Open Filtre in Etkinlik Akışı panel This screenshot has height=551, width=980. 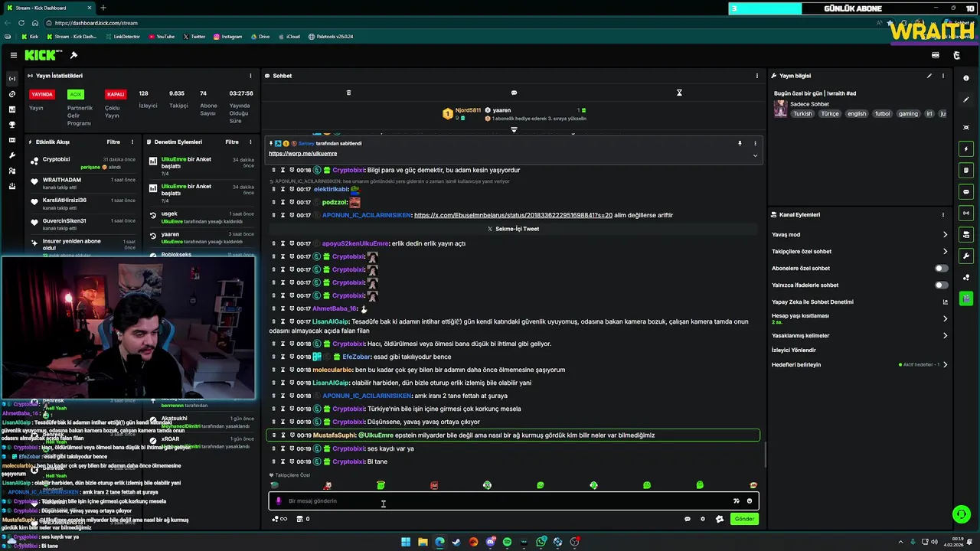point(113,142)
